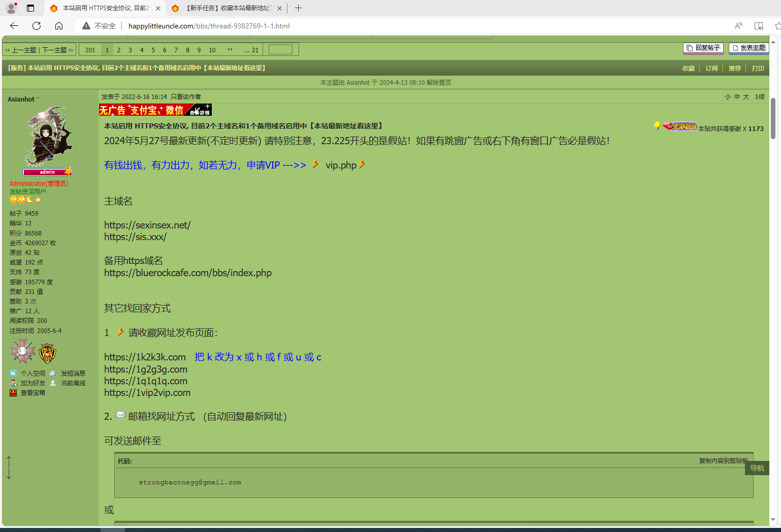Open the vip.php link
This screenshot has width=781, height=532.
tap(341, 165)
